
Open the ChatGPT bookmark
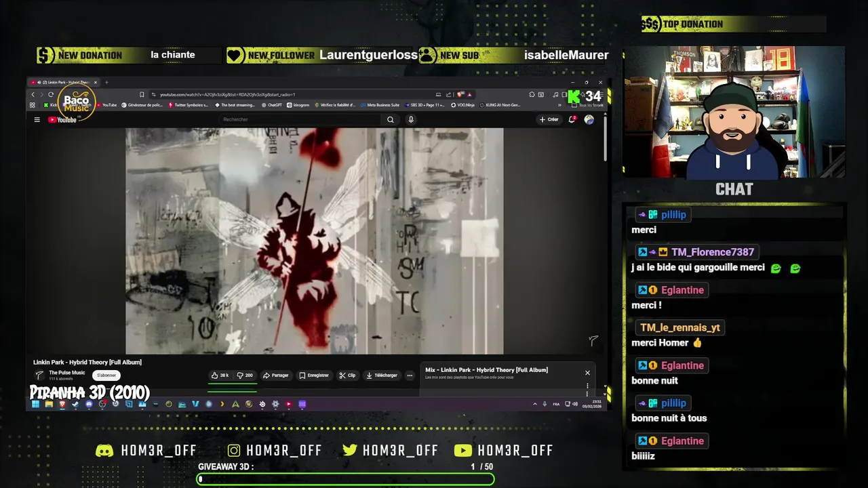pyautogui.click(x=272, y=105)
